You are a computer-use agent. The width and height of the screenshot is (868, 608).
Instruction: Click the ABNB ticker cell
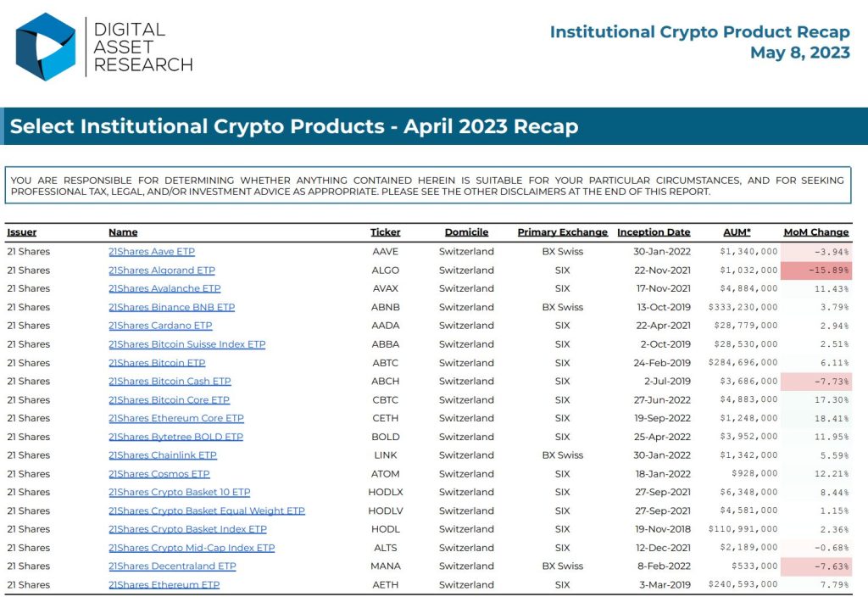click(x=386, y=307)
